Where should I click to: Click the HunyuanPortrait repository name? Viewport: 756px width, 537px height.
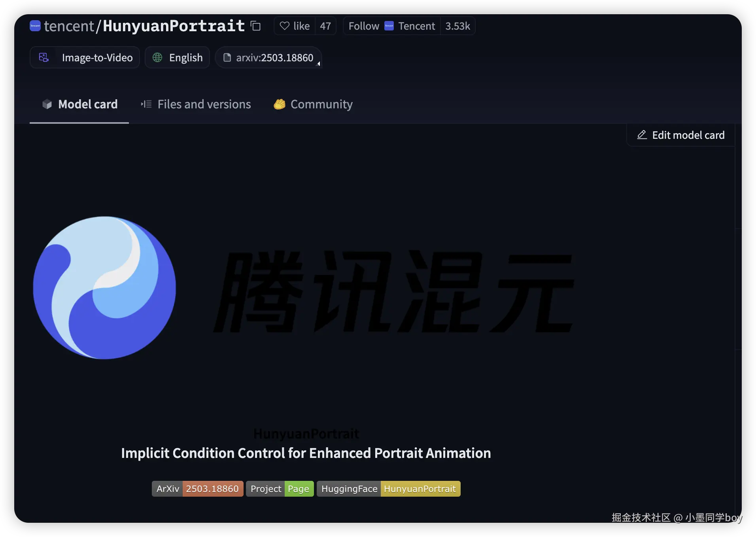(174, 26)
